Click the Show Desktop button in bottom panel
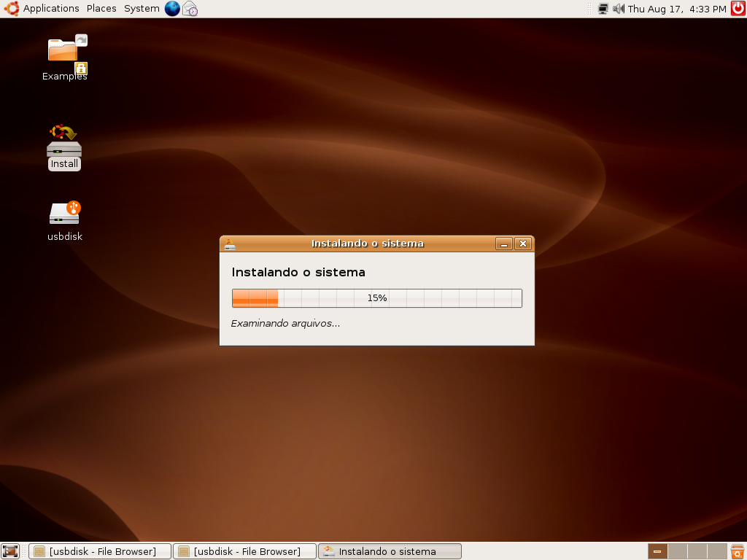The width and height of the screenshot is (747, 560). pyautogui.click(x=10, y=551)
